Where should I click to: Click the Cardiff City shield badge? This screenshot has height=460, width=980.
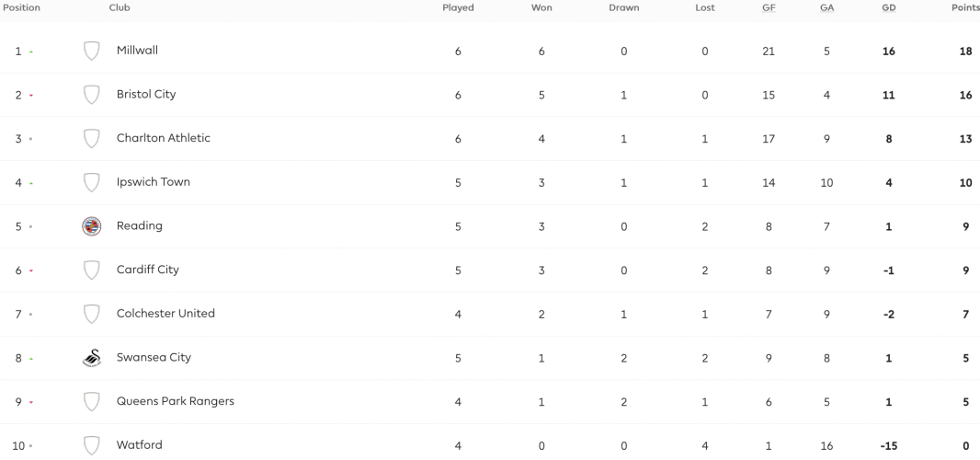pyautogui.click(x=92, y=270)
